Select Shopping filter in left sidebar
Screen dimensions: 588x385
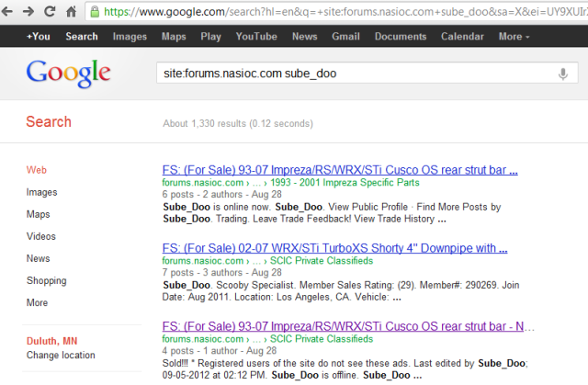click(47, 280)
